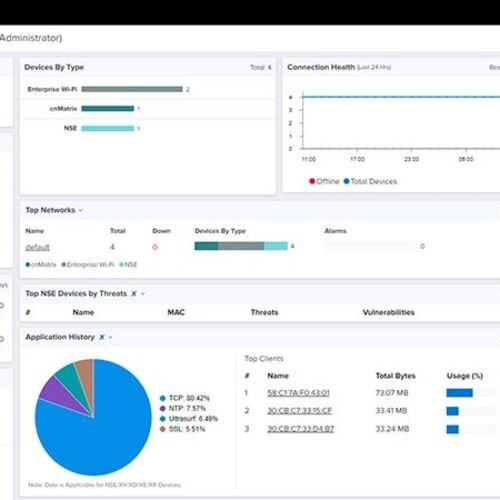
Task: Click the Name header in Top Networks
Action: [x=35, y=231]
